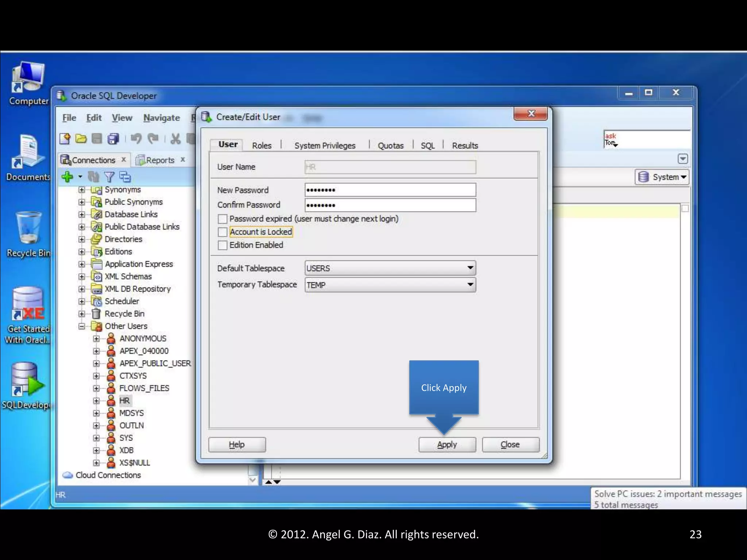Click the Apply button
Image resolution: width=747 pixels, height=560 pixels.
[447, 444]
